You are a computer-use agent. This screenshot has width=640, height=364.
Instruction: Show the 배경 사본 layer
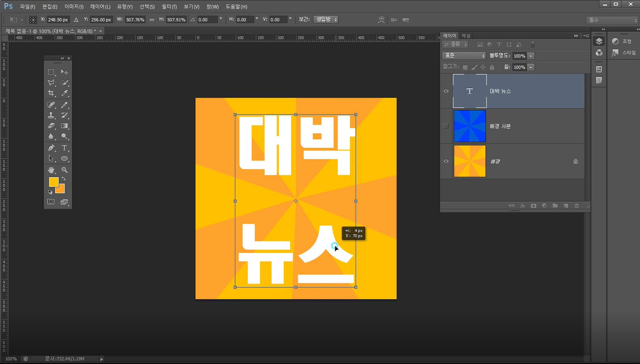pos(446,126)
